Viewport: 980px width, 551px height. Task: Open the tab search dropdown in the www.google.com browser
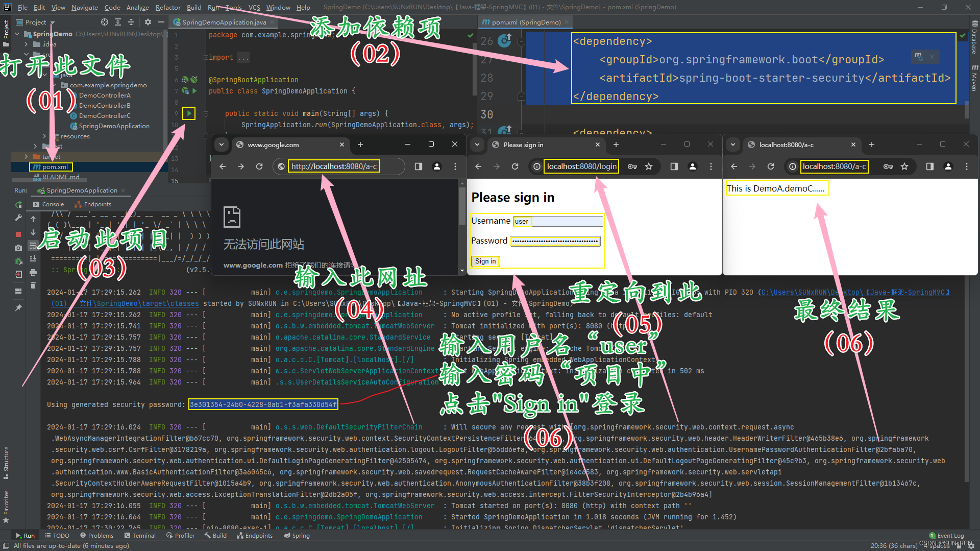pyautogui.click(x=222, y=145)
